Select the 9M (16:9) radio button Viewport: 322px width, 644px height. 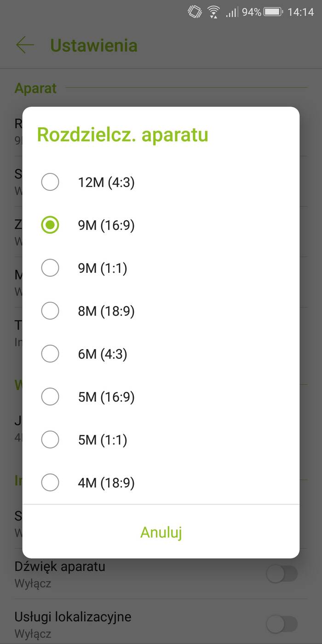(x=50, y=225)
